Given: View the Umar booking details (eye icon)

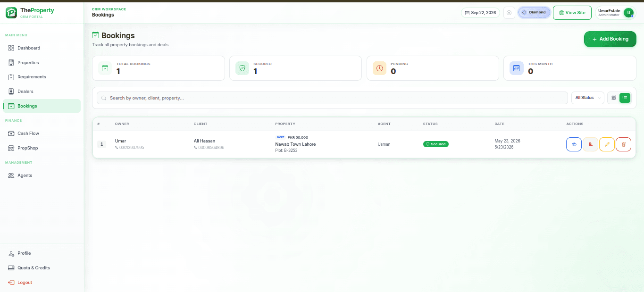Looking at the screenshot, I should 574,144.
